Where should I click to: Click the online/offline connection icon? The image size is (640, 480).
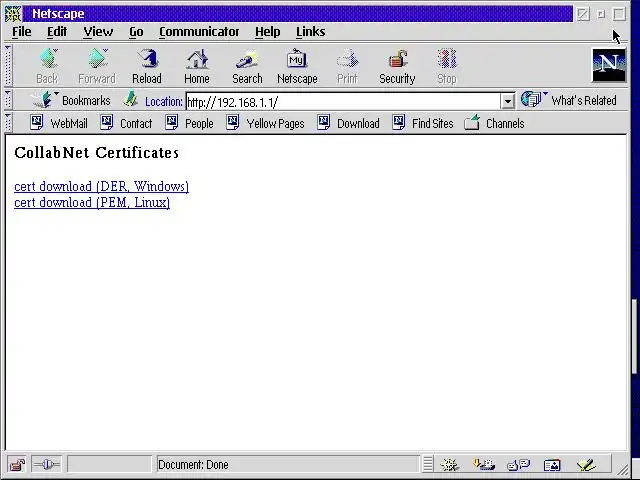pyautogui.click(x=46, y=464)
